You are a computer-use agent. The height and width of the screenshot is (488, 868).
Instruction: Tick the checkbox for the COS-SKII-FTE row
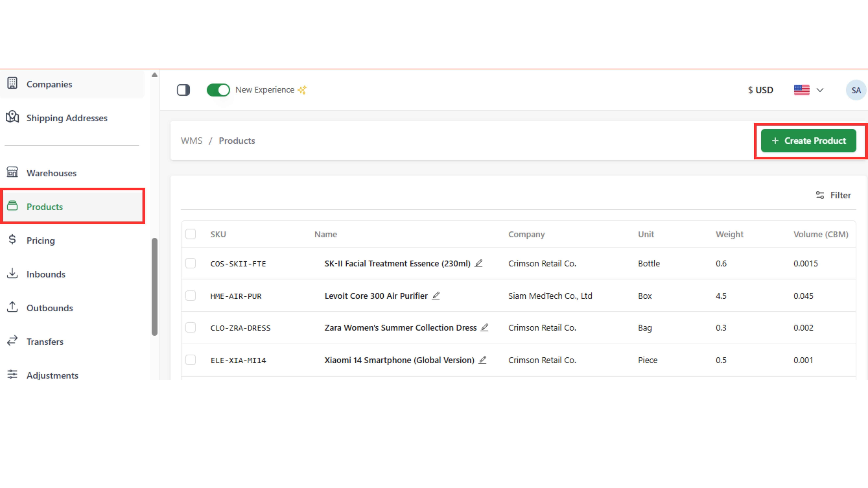tap(191, 263)
